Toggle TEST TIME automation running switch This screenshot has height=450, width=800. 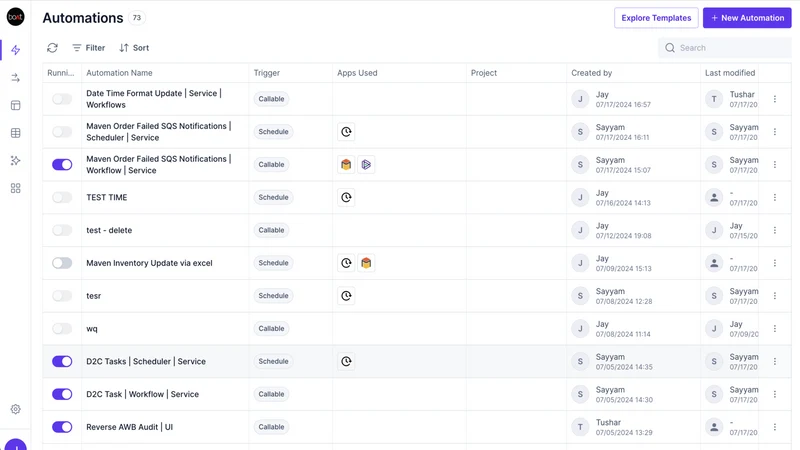62,197
